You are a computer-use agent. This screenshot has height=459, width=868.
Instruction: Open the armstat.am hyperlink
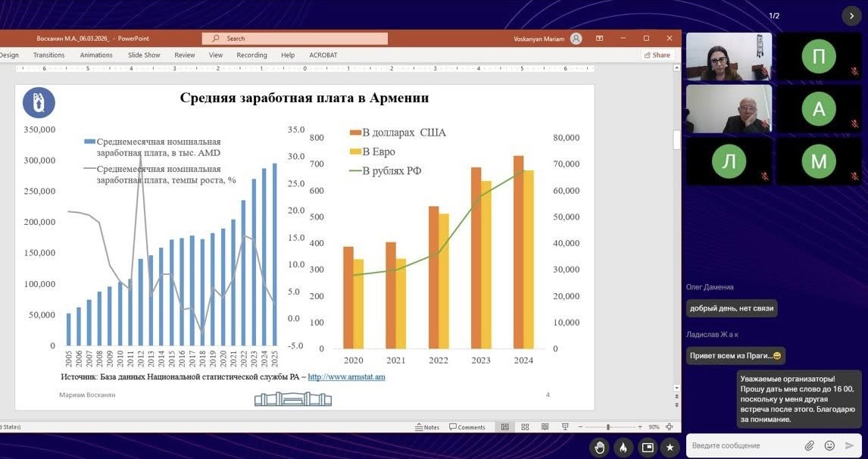click(x=346, y=376)
